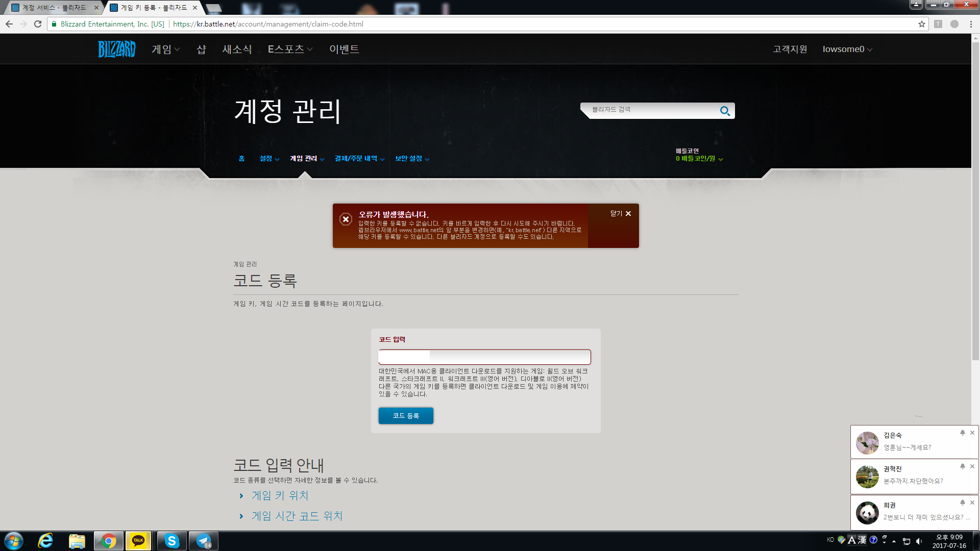Click the browser back arrow
Image resolution: width=980 pixels, height=551 pixels.
pos(9,24)
